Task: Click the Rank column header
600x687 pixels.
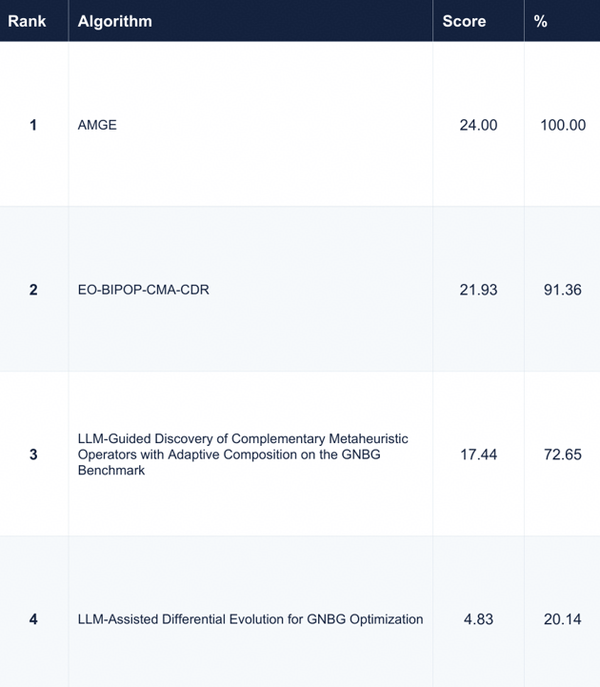Action: pyautogui.click(x=27, y=21)
